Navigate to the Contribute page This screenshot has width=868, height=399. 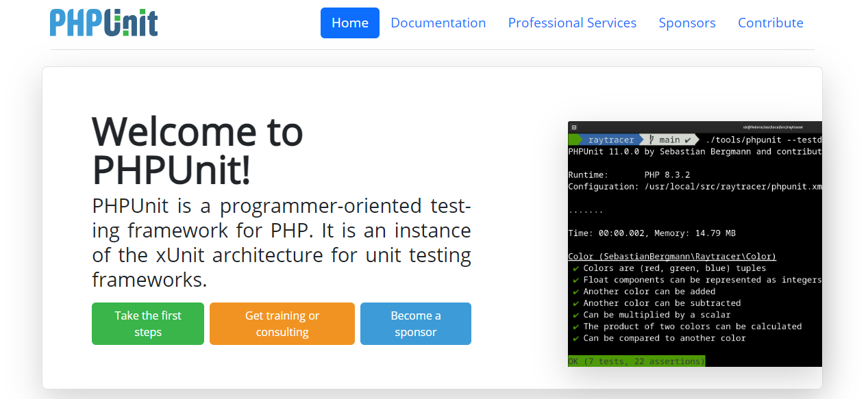pos(770,23)
